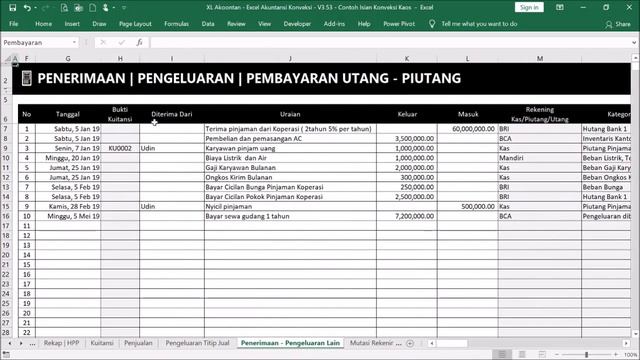
Task: Switch to the Home ribbon tab
Action: pos(43,24)
